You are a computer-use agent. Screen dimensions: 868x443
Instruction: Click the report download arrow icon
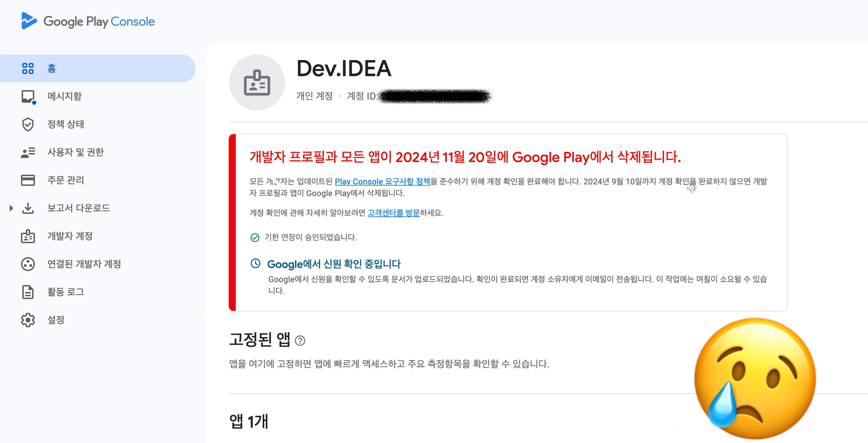pyautogui.click(x=28, y=208)
